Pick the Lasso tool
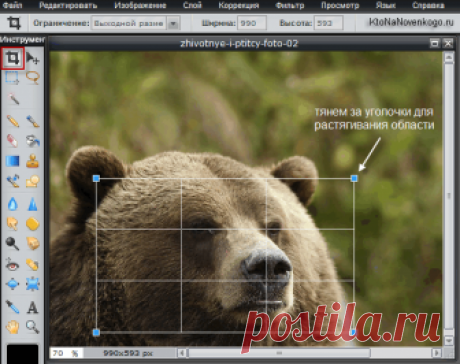Image resolution: width=460 pixels, height=364 pixels. 33,78
